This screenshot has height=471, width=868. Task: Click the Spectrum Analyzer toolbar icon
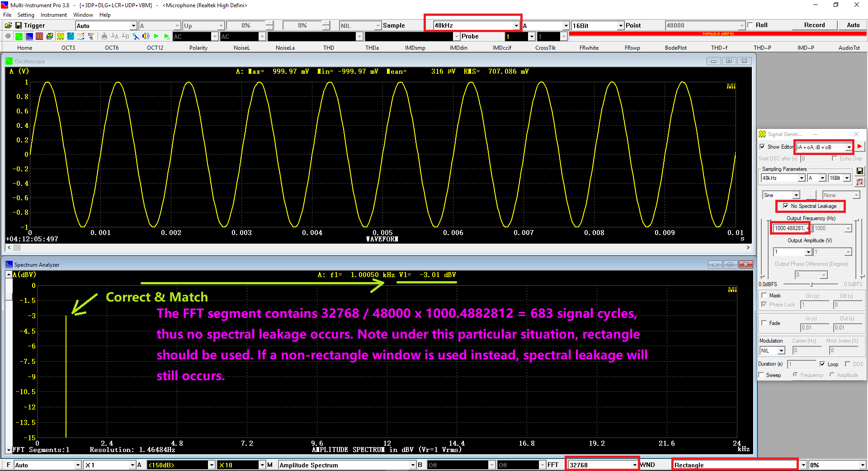click(29, 37)
